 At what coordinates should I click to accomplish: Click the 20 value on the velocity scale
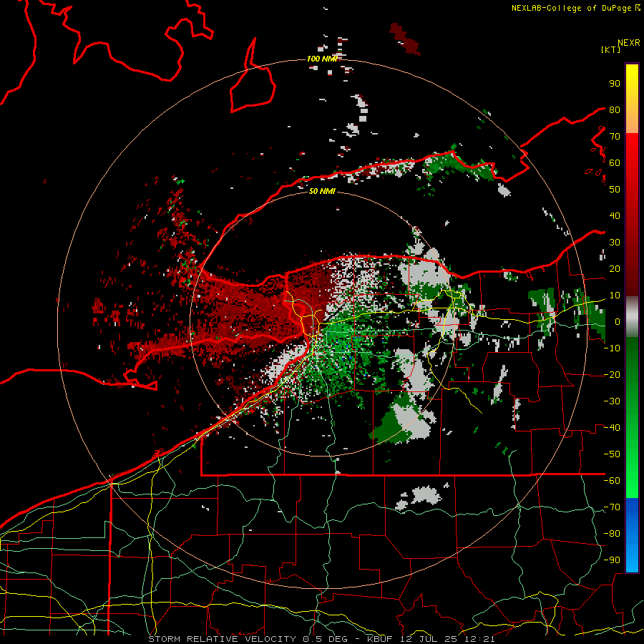pos(615,268)
